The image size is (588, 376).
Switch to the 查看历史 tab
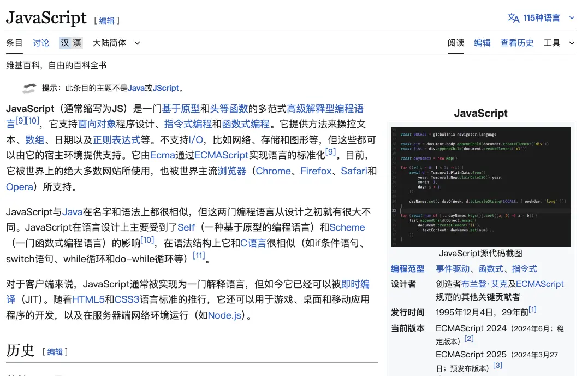[x=517, y=43]
